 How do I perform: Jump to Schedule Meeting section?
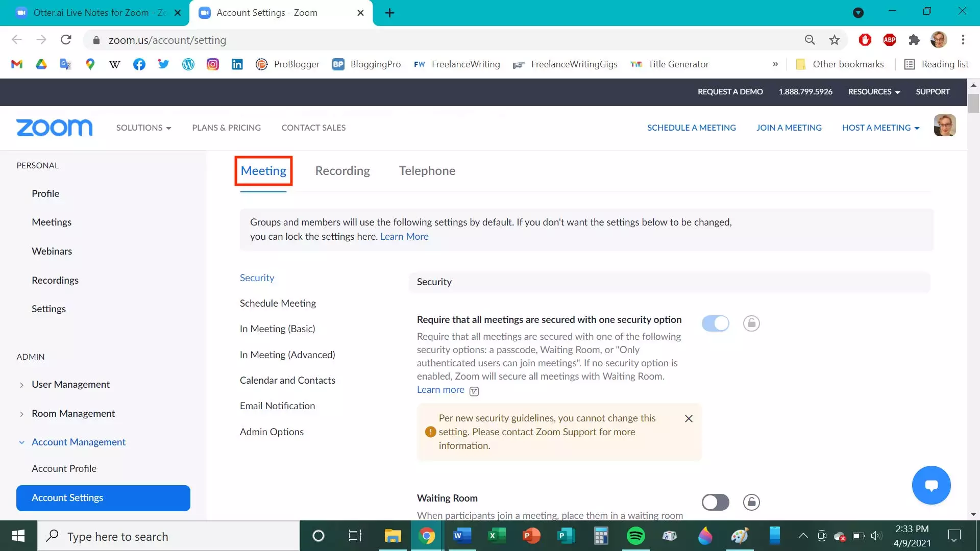(278, 304)
